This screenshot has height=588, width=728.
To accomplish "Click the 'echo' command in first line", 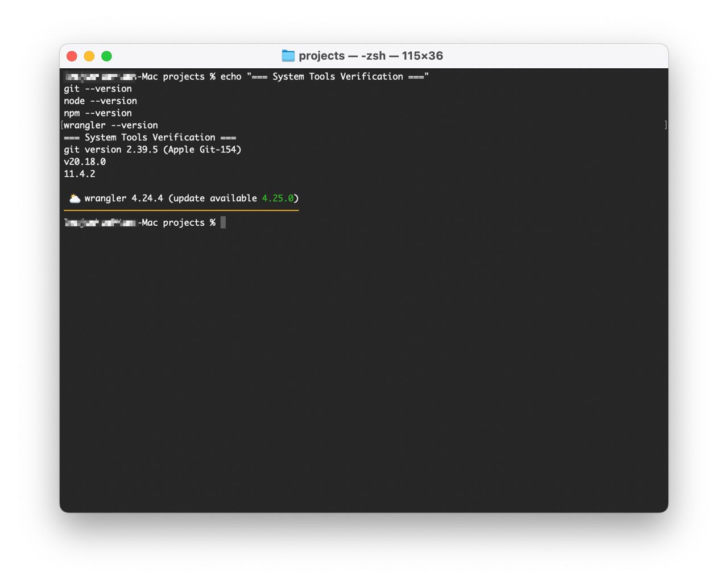I will pos(231,76).
